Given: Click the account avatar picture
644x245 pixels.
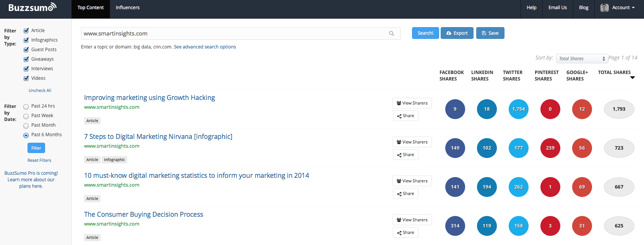Looking at the screenshot, I should pos(605,8).
